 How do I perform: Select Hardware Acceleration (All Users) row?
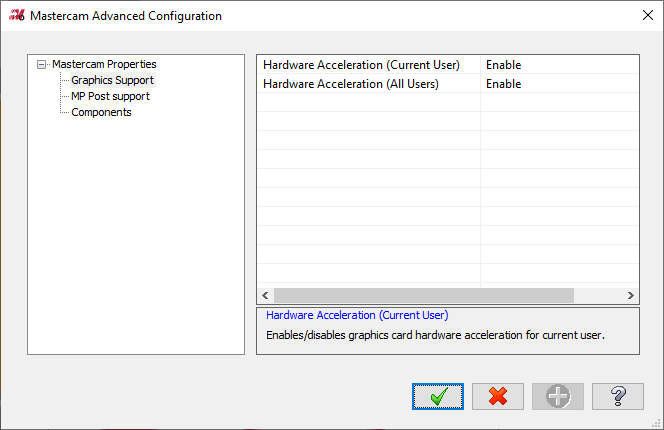pos(448,84)
